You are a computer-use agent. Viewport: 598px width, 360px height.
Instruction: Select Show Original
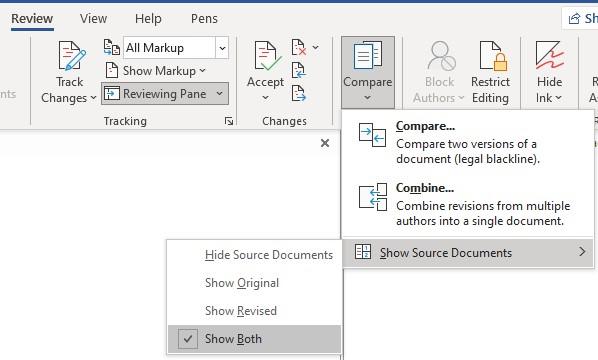pyautogui.click(x=254, y=283)
